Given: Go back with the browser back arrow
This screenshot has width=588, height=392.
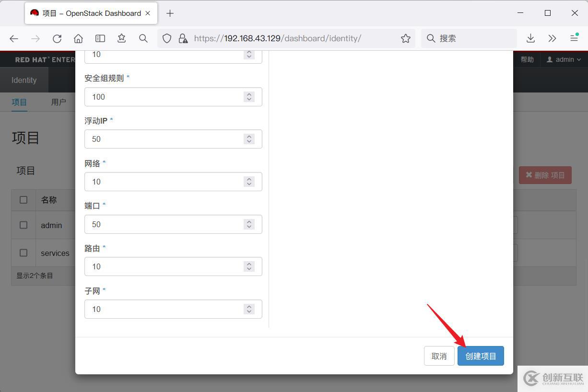Looking at the screenshot, I should tap(14, 38).
